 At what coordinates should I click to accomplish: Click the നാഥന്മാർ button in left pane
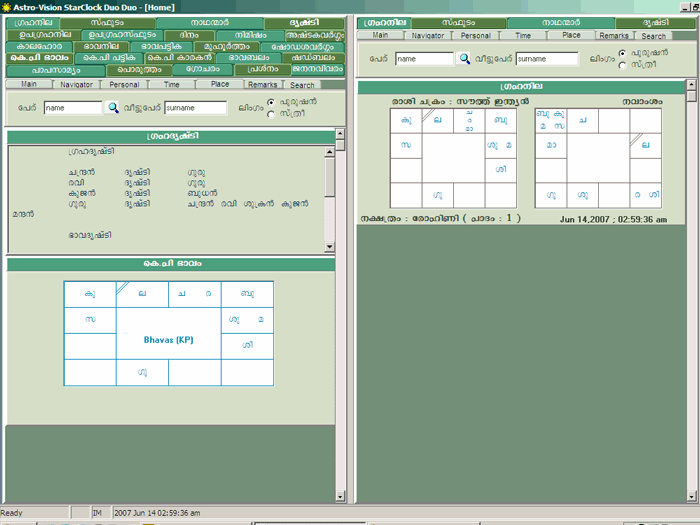coord(210,23)
